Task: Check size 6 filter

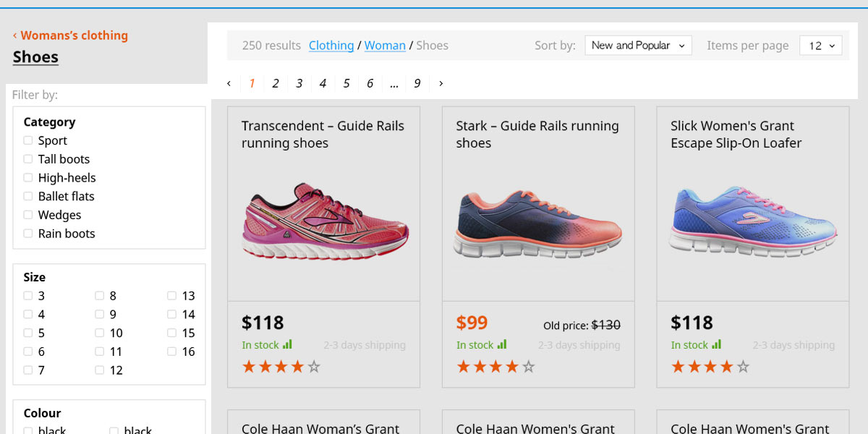Action: coord(28,352)
